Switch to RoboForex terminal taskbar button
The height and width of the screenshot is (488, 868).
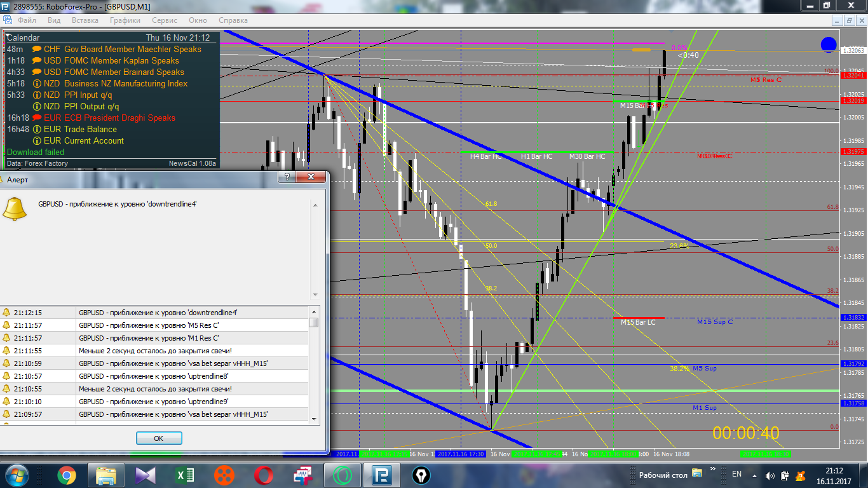(382, 475)
